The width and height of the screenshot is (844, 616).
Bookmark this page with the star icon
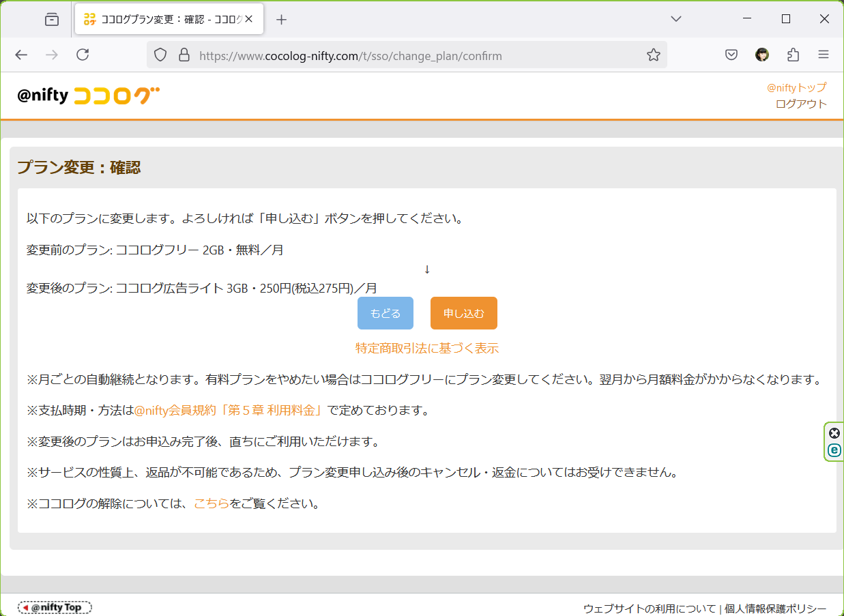click(x=654, y=55)
